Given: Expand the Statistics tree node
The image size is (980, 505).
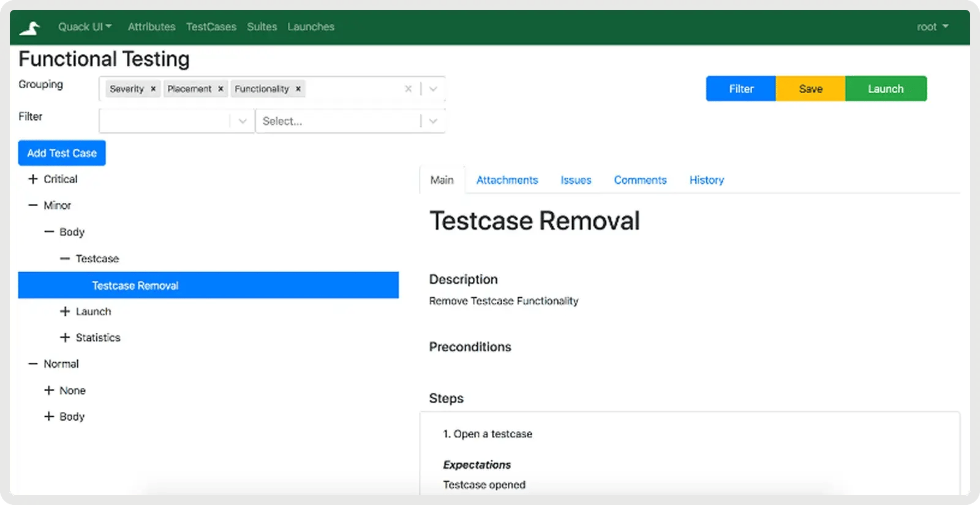Looking at the screenshot, I should pos(65,338).
